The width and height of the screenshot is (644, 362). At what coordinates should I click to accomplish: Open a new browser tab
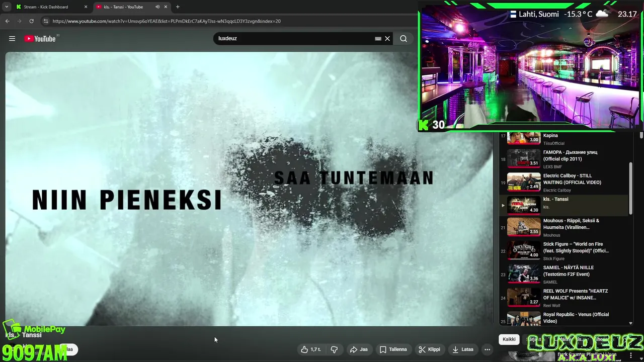coord(178,7)
